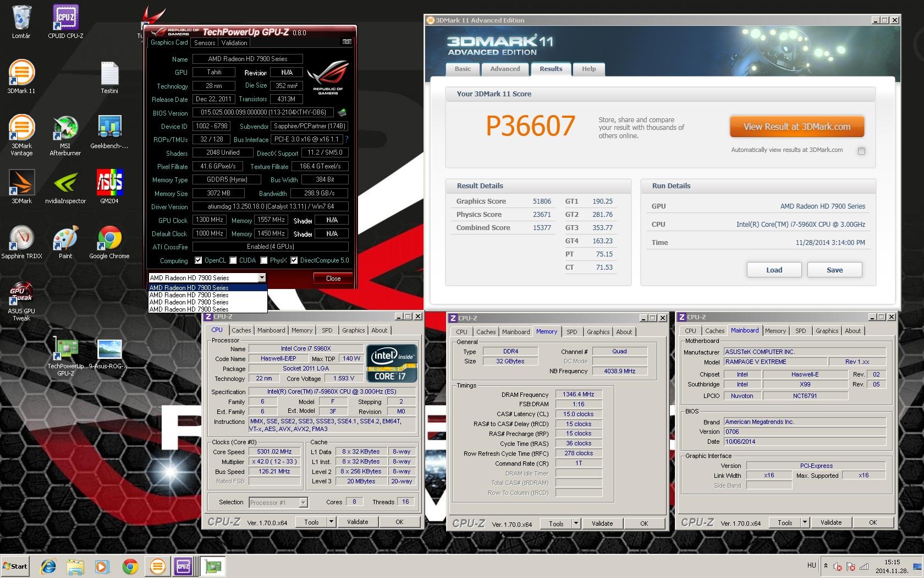Select the 3DMark desktop shortcut
The image size is (924, 578).
[21, 187]
